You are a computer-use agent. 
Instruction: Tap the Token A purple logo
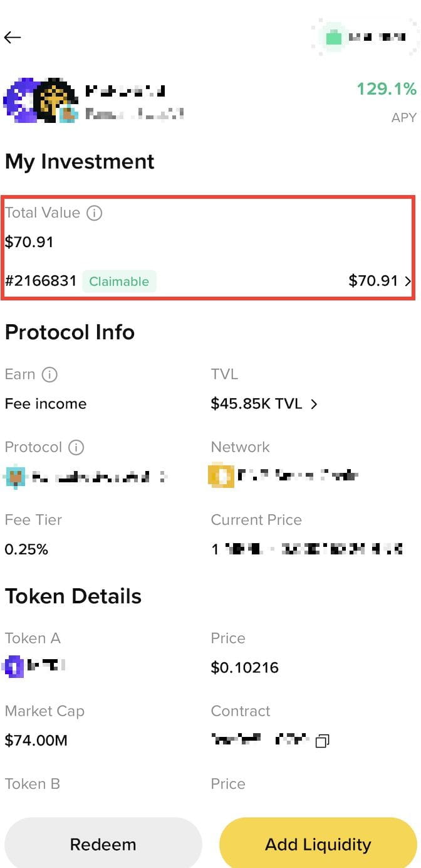click(14, 667)
